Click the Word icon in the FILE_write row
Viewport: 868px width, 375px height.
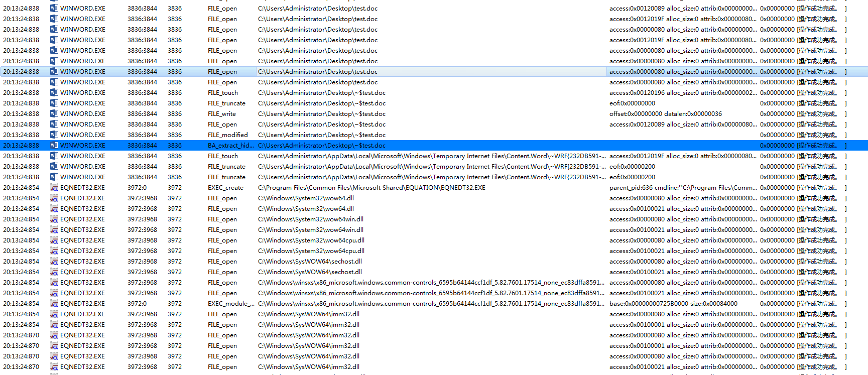coord(54,113)
